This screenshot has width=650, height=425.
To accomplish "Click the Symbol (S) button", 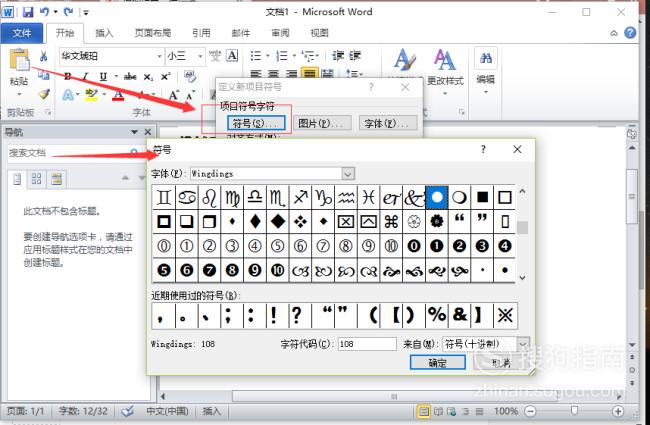I will 256,123.
